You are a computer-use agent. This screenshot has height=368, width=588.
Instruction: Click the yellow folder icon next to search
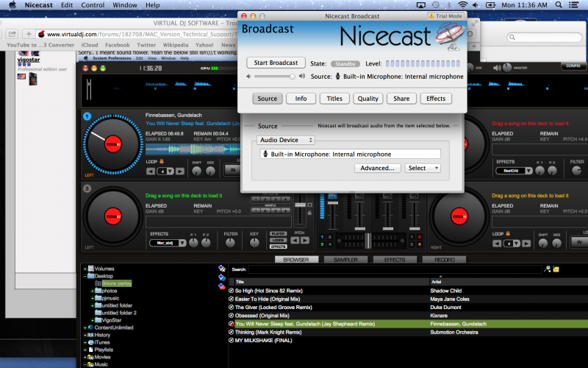tap(556, 269)
